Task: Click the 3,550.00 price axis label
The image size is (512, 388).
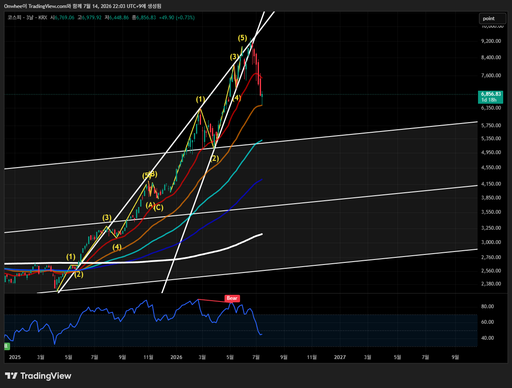Action: (491, 212)
